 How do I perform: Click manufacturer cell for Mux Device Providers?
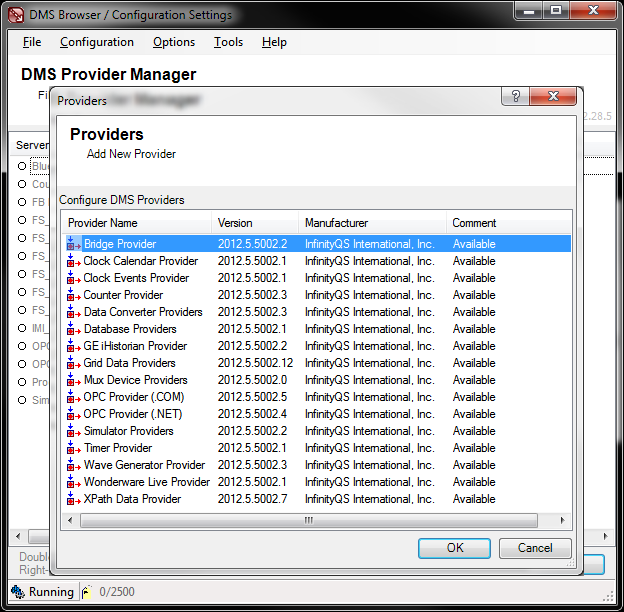[x=370, y=380]
